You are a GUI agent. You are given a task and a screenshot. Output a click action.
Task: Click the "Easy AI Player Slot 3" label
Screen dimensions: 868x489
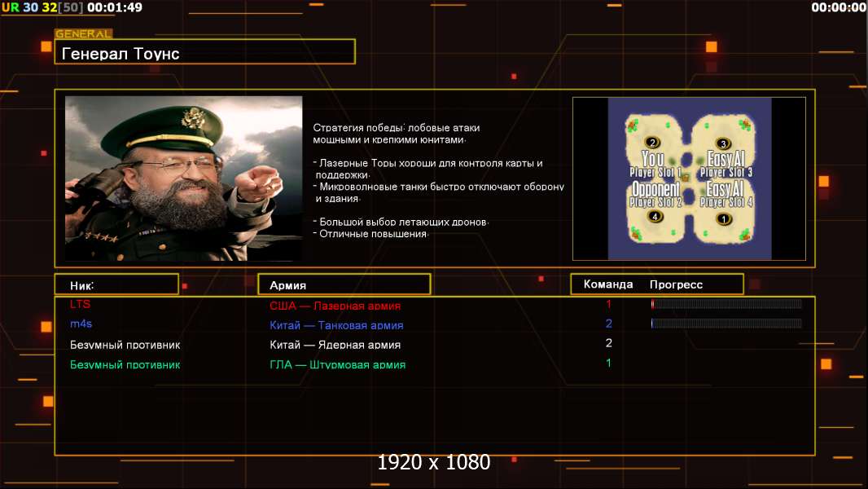coord(726,165)
